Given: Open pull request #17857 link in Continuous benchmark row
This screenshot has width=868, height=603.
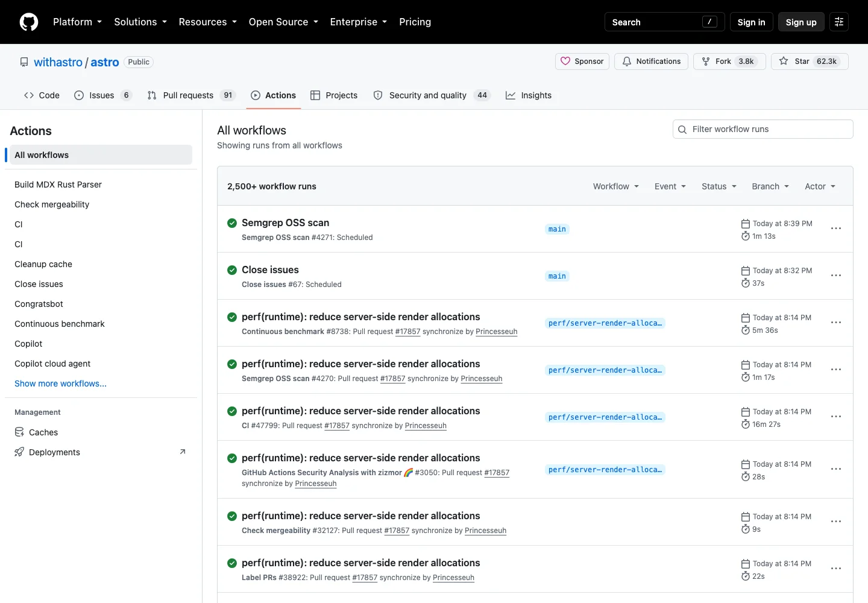Looking at the screenshot, I should click(407, 332).
